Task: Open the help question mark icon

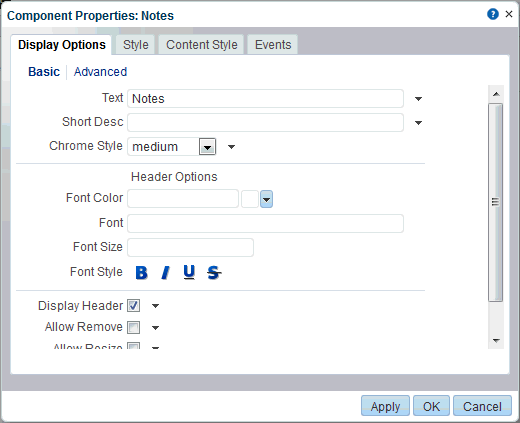Action: [493, 14]
